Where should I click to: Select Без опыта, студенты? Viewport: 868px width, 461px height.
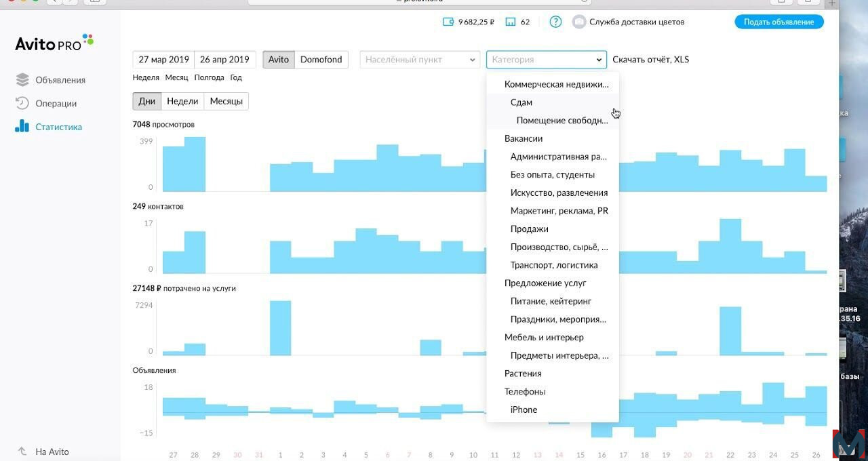pyautogui.click(x=553, y=175)
